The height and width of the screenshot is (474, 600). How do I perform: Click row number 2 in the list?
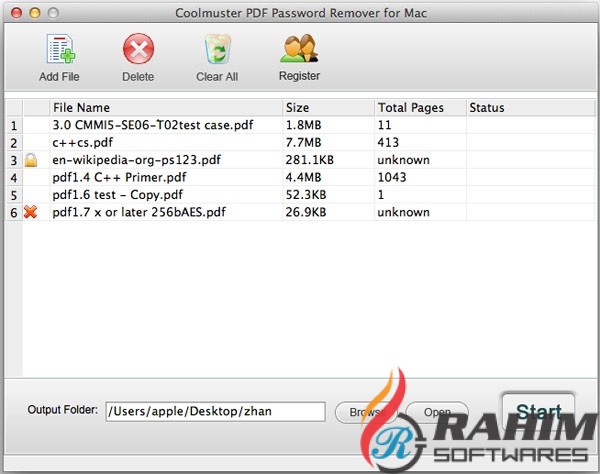pyautogui.click(x=14, y=143)
